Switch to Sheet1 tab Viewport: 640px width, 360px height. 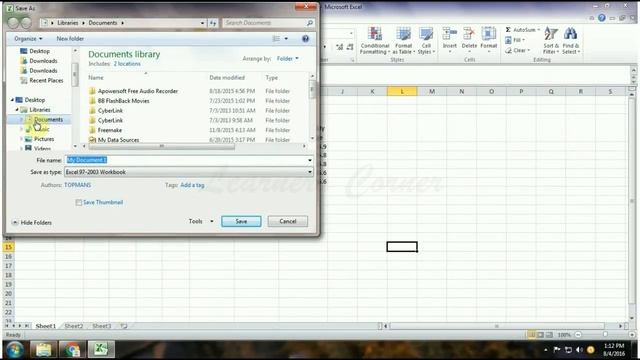coord(46,326)
